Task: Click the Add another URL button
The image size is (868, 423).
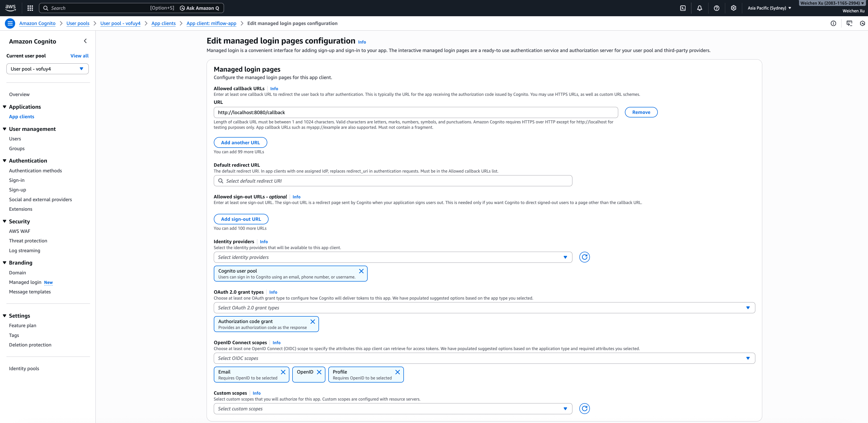Action: 240,142
